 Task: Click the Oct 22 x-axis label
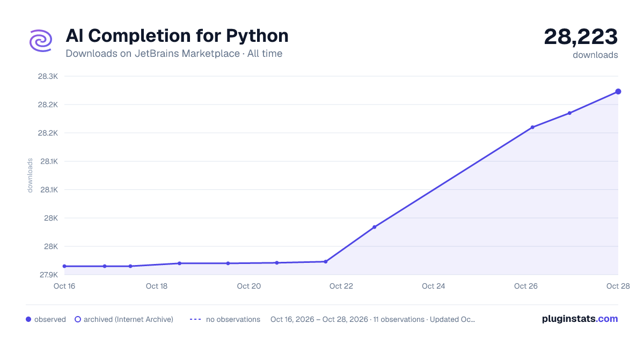pos(341,286)
